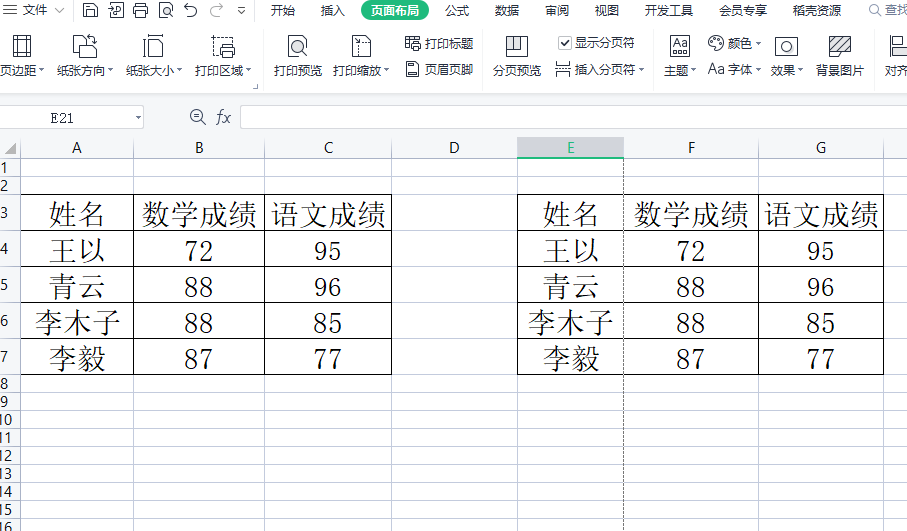Viewport: 907px width, 531px height.
Task: Open page setup dialog launcher
Action: [256, 86]
